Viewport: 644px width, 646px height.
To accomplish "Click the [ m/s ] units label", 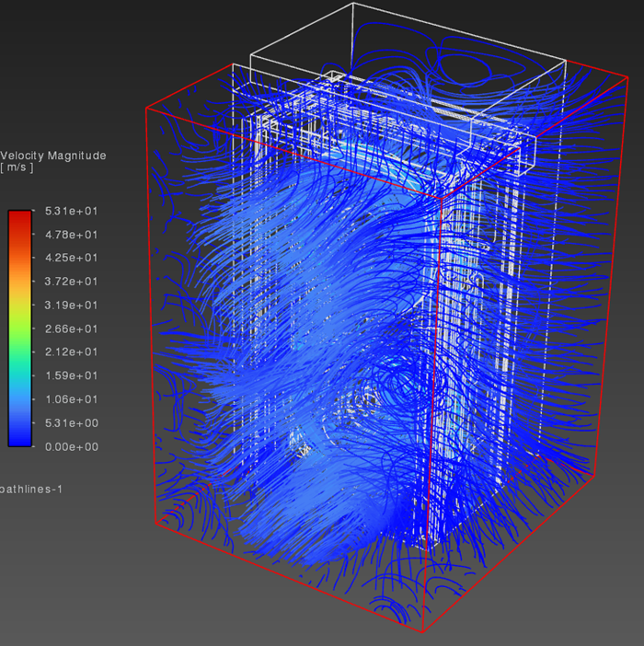I will (x=17, y=167).
